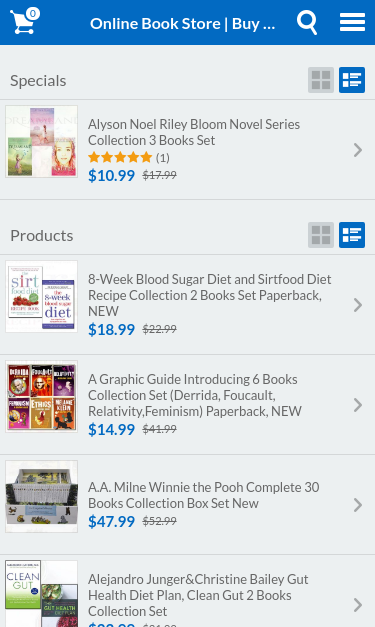Click Alyson Noel Riley Bloom book title
375x627 pixels.
point(194,132)
